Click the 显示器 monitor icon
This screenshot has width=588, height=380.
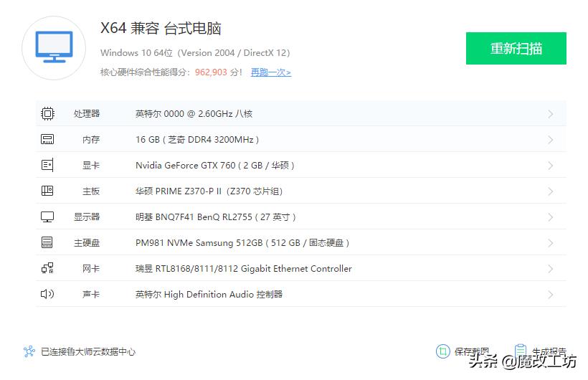point(47,217)
